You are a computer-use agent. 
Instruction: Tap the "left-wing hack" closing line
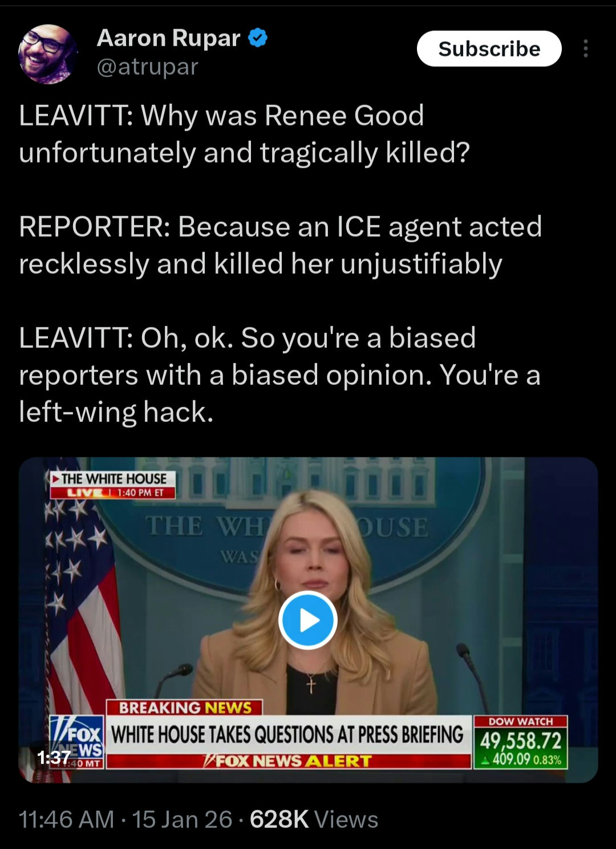pos(116,412)
